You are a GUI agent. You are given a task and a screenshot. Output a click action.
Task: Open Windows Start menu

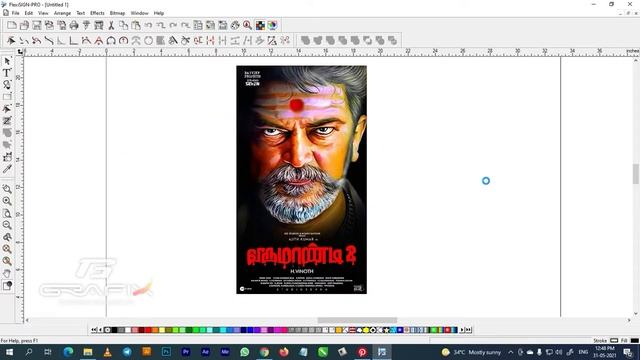9,352
